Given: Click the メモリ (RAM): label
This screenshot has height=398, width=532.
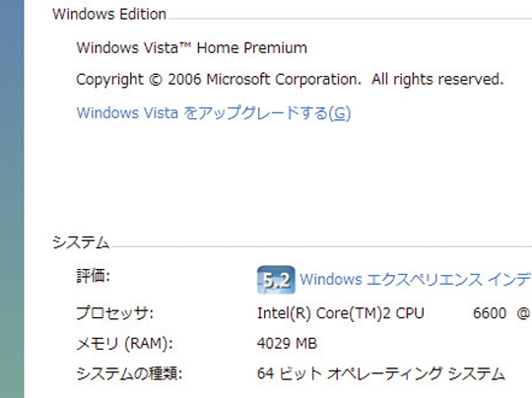Looking at the screenshot, I should (x=124, y=344).
